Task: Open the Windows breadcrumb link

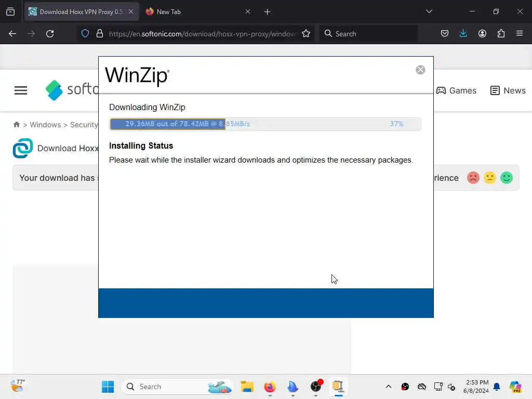Action: click(45, 125)
